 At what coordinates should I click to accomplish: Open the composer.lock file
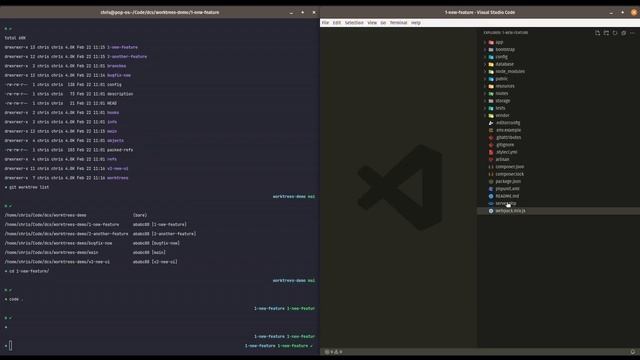click(510, 174)
